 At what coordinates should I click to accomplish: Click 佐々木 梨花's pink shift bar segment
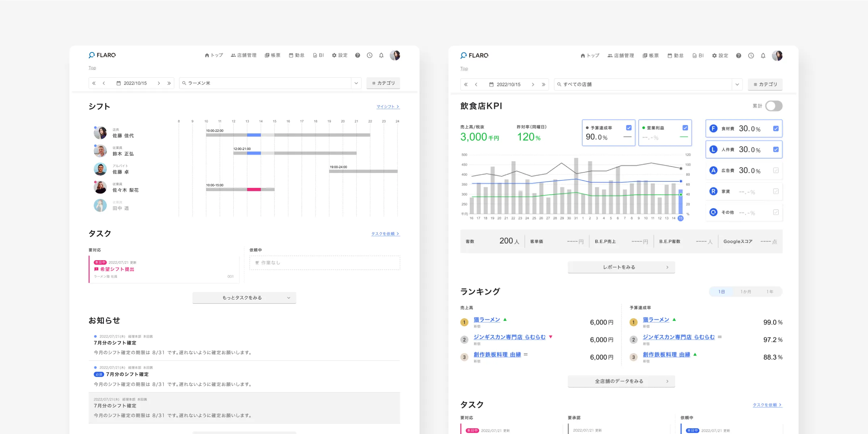[254, 189]
